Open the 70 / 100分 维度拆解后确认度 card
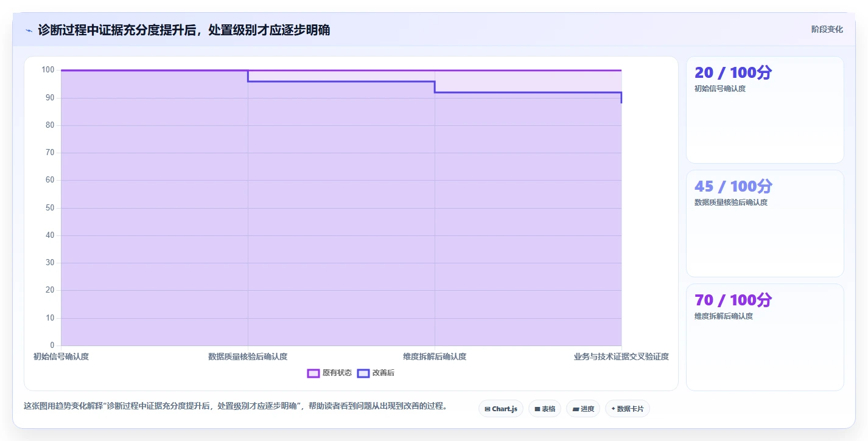 pos(765,337)
